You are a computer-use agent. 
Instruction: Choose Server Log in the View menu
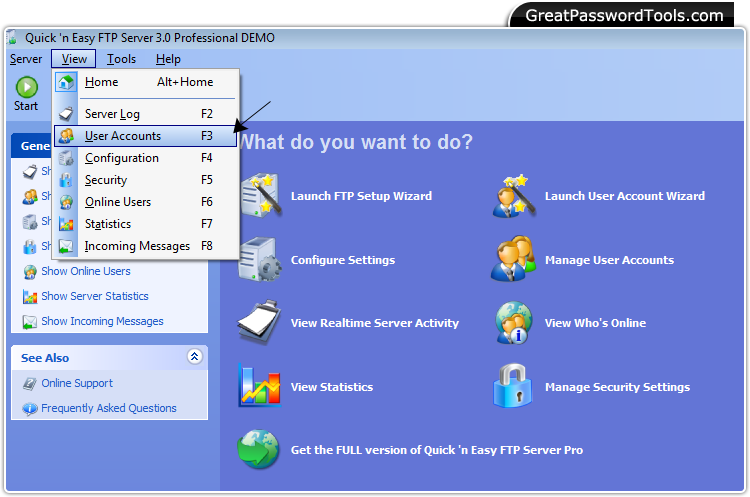click(112, 114)
